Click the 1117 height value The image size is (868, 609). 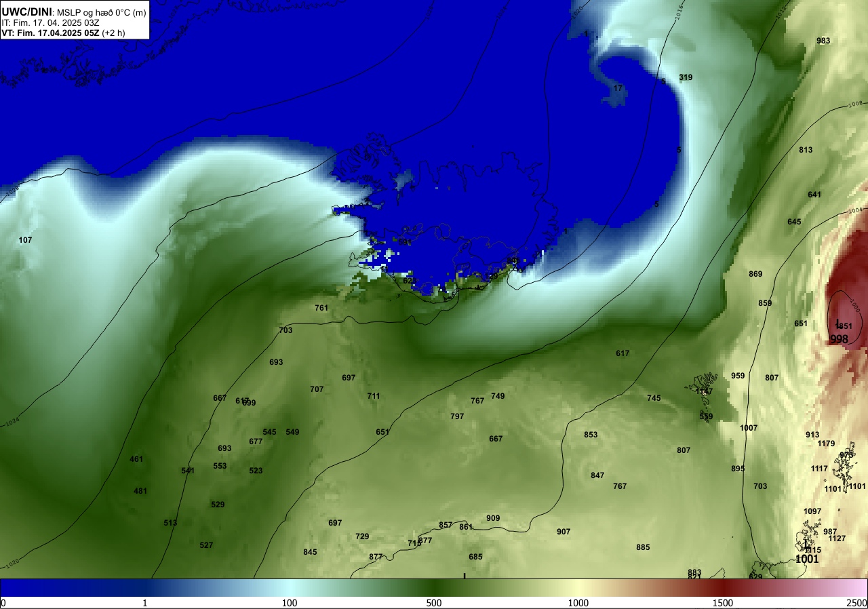(819, 469)
